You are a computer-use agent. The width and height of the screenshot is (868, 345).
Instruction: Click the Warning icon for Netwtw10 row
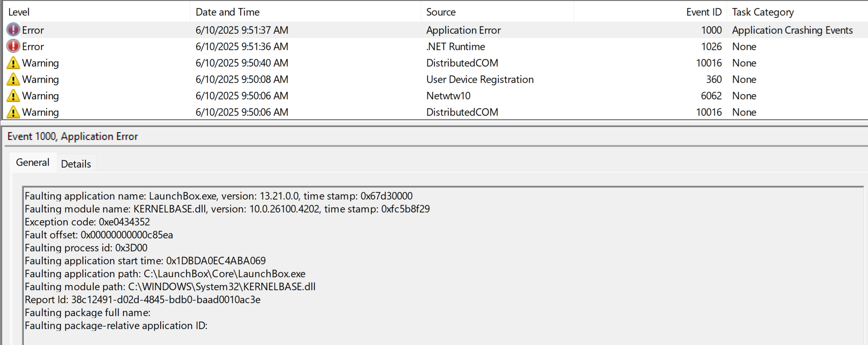13,95
